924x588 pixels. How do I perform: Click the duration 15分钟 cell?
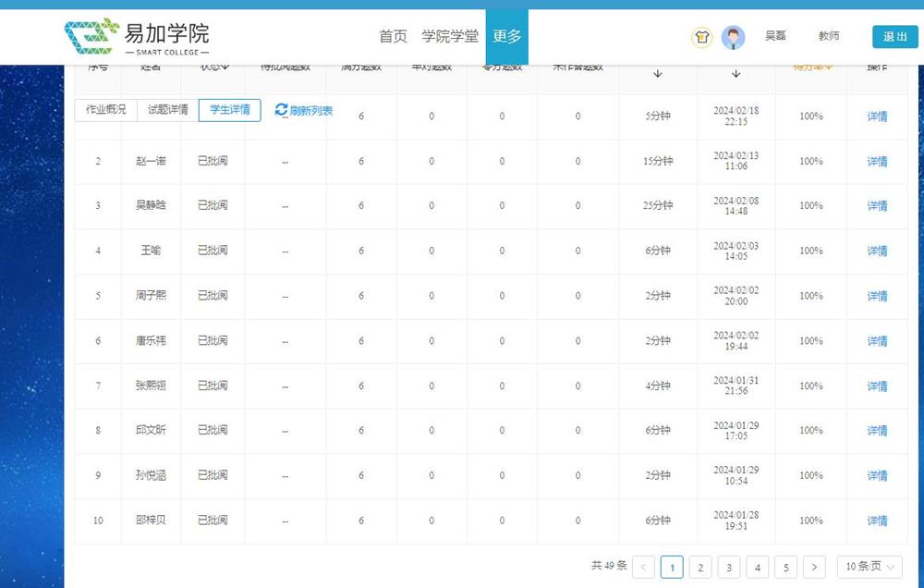click(658, 161)
